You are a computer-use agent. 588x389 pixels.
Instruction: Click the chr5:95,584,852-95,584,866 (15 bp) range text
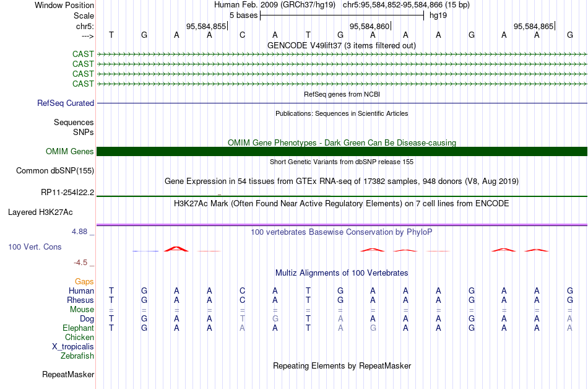(406, 5)
